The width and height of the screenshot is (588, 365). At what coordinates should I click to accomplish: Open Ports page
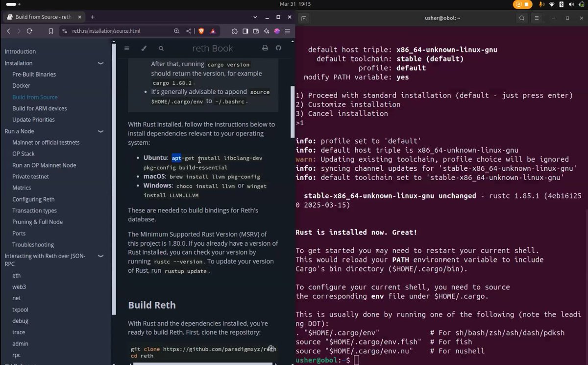(x=19, y=234)
